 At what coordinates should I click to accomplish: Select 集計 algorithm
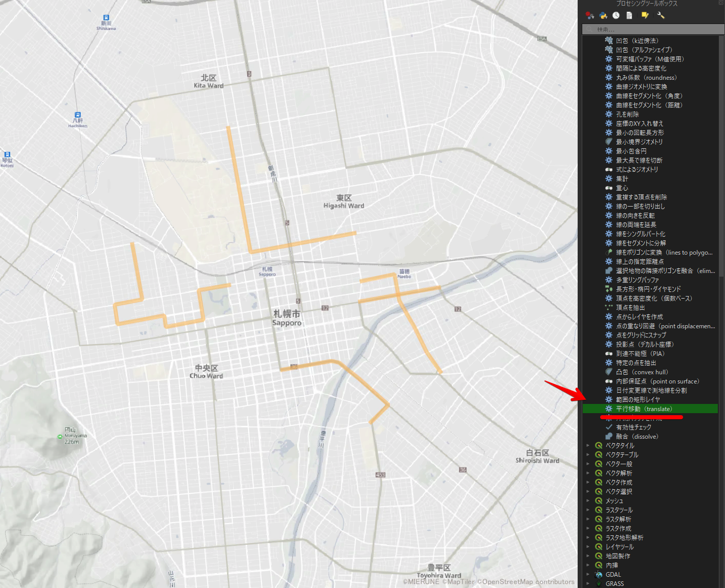click(x=622, y=179)
